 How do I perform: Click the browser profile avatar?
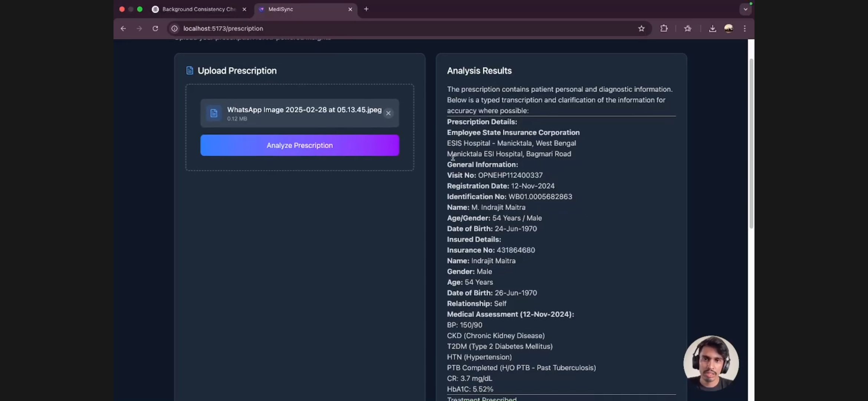coord(729,29)
